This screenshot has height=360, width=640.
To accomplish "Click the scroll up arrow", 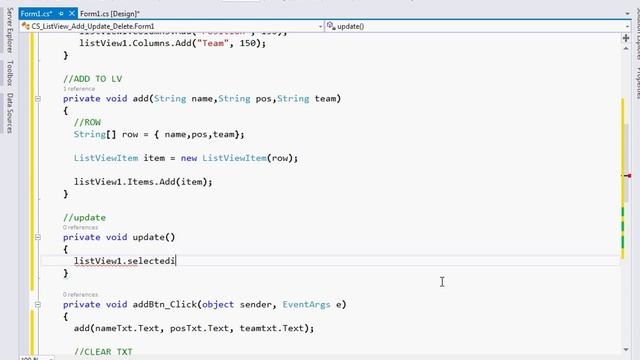I will pyautogui.click(x=626, y=48).
